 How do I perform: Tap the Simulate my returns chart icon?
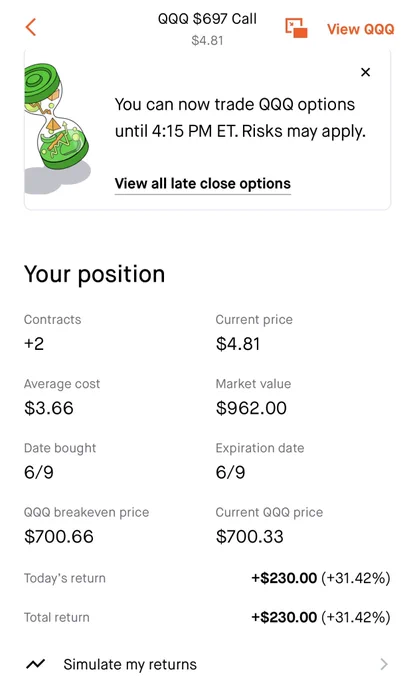pyautogui.click(x=36, y=664)
